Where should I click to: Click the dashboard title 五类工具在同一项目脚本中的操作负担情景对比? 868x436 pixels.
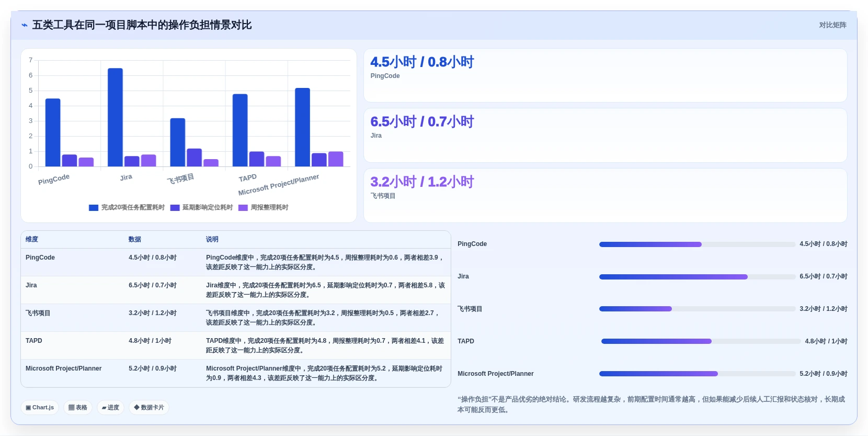pos(142,25)
